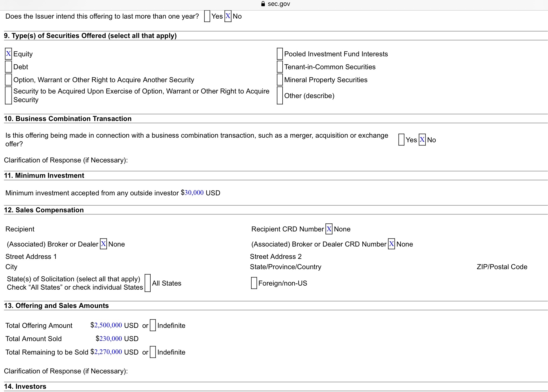The image size is (548, 392).
Task: Click Clarification of Response under Offering Amounts
Action: click(66, 371)
